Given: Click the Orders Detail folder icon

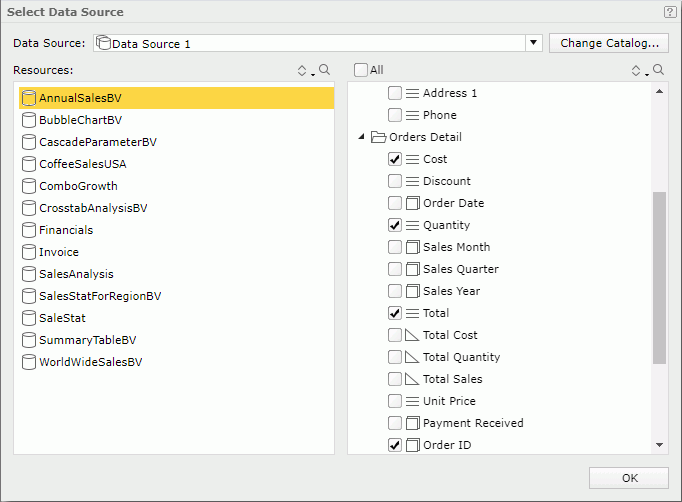Looking at the screenshot, I should tap(378, 137).
